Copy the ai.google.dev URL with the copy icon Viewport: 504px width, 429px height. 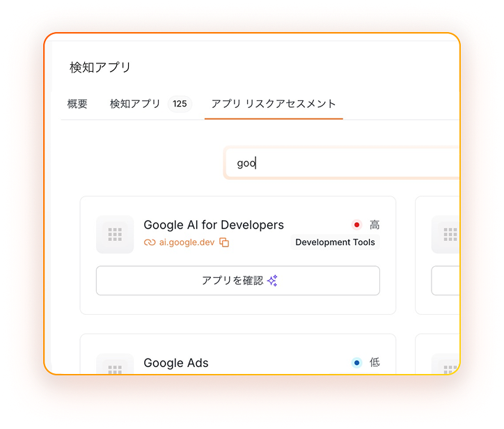click(224, 242)
